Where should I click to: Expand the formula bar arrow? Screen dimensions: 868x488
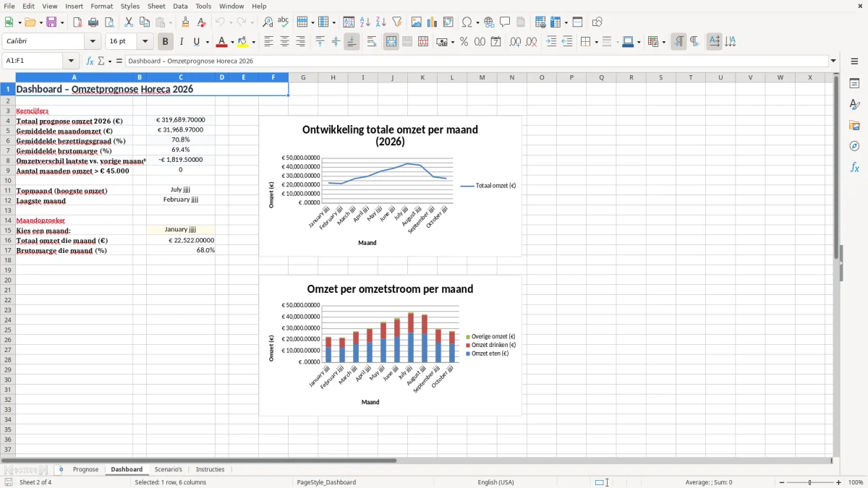tap(833, 61)
